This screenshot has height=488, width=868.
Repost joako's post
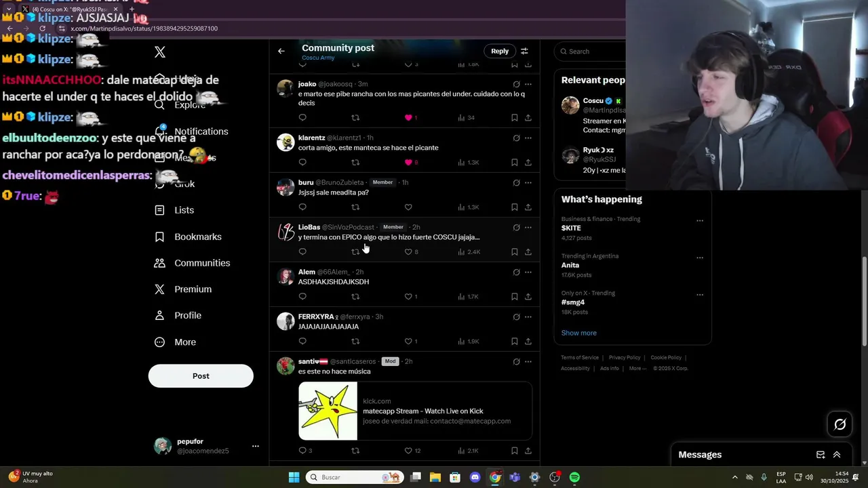click(355, 118)
